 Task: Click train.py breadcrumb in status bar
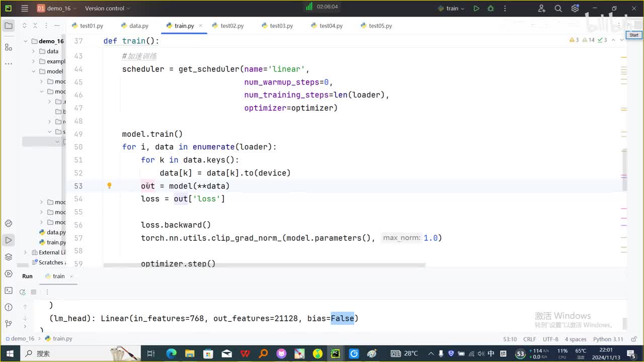[59, 338]
